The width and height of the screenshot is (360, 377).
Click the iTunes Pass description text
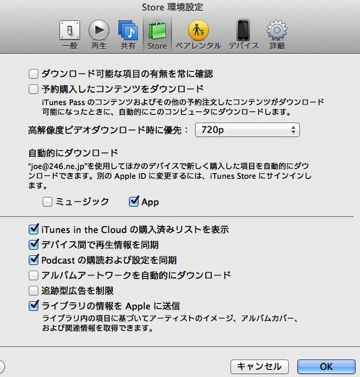pos(183,107)
